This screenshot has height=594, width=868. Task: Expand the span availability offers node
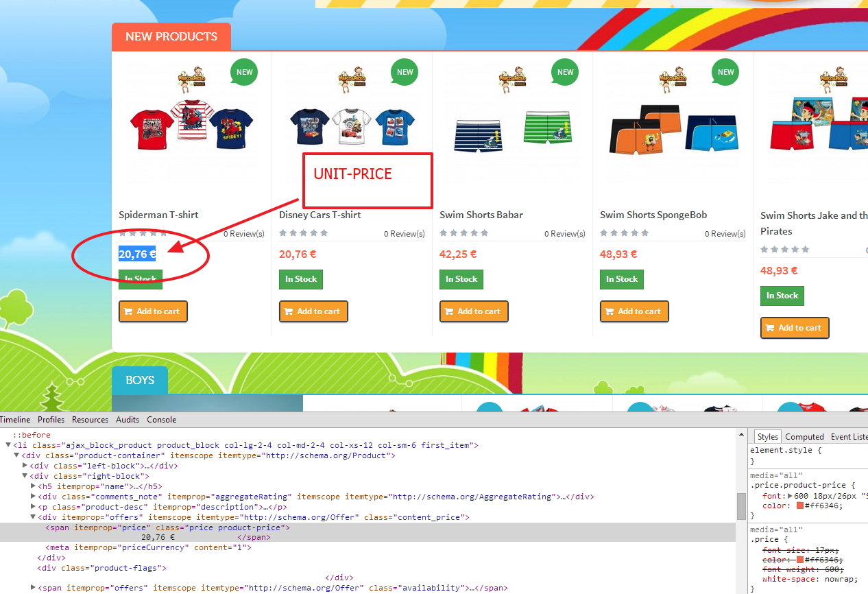point(33,588)
